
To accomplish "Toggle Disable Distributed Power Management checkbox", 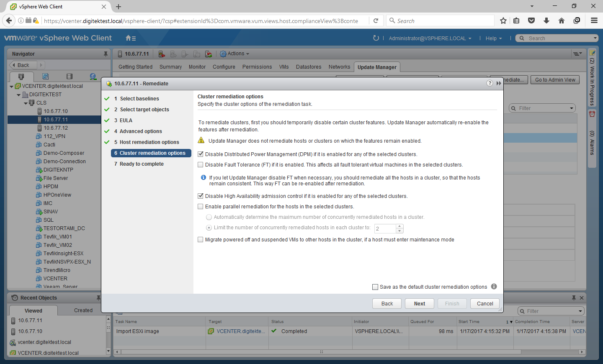I will tap(201, 154).
